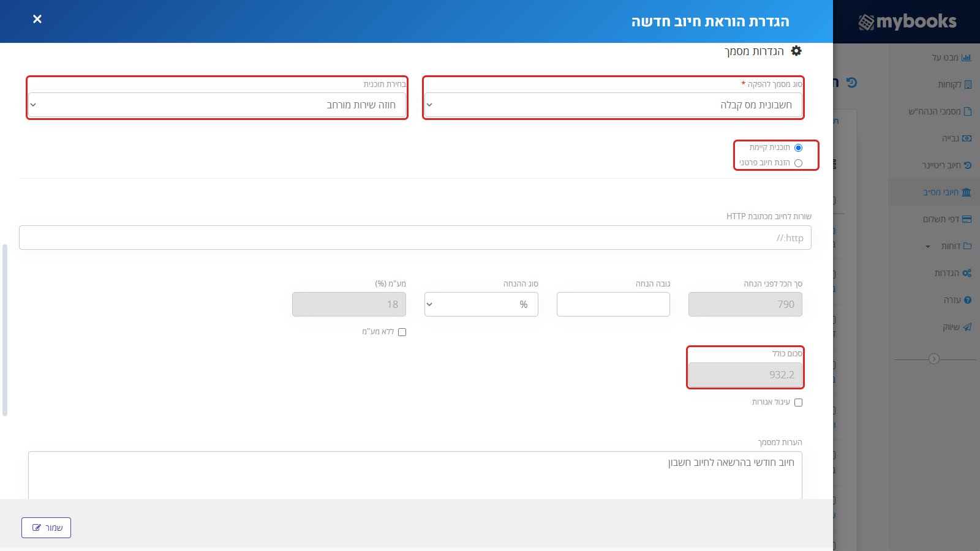Click the history icon behind the dialog
The height and width of the screenshot is (551, 980).
point(851,82)
